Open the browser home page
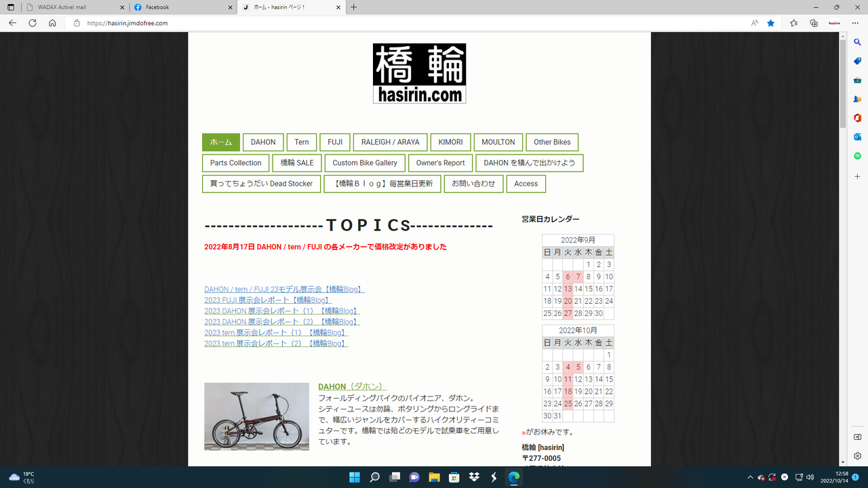 pyautogui.click(x=52, y=22)
